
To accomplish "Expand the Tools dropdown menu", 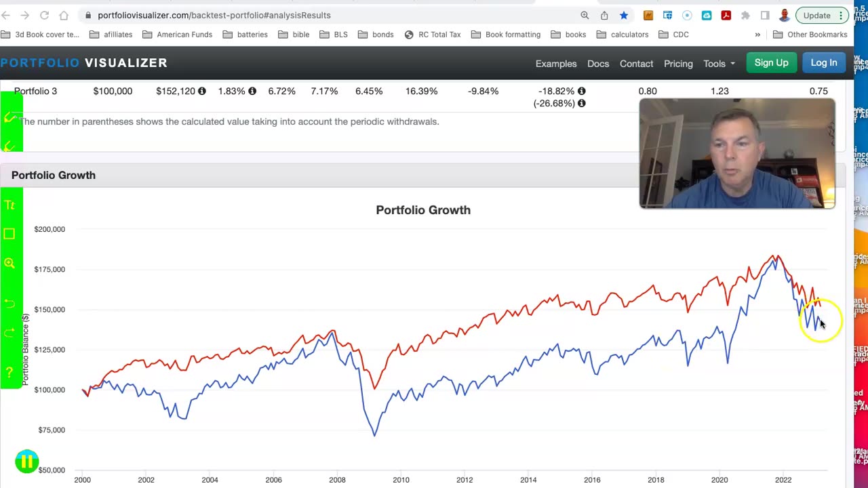I will [x=719, y=64].
